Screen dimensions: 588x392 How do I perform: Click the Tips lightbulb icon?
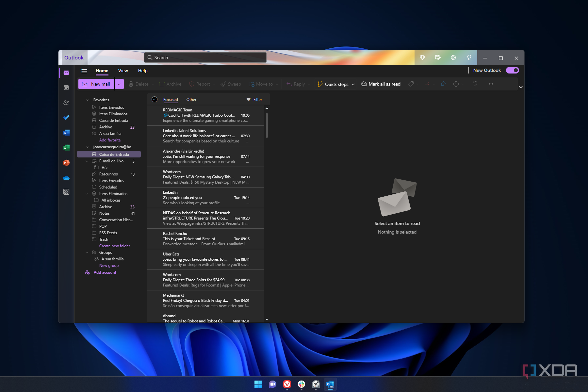coord(470,57)
